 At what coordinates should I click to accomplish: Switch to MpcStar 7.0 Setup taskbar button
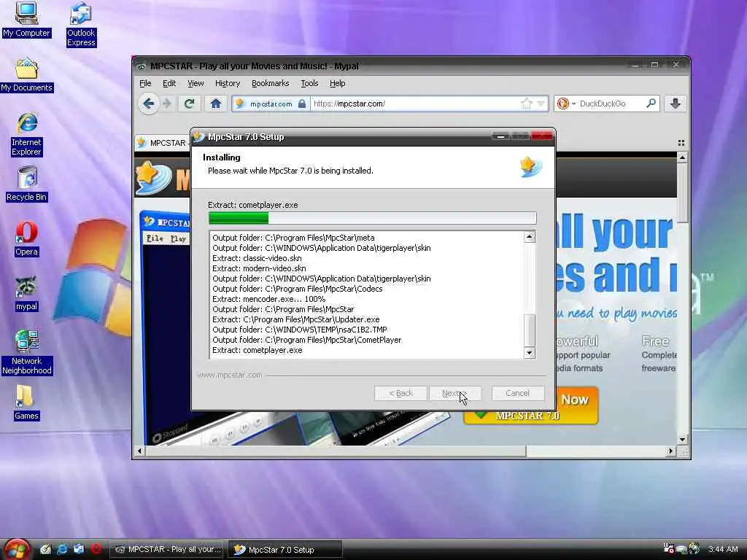285,550
